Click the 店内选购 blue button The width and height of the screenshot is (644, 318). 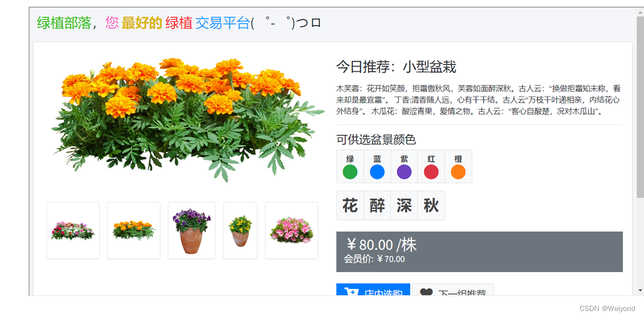pyautogui.click(x=373, y=290)
